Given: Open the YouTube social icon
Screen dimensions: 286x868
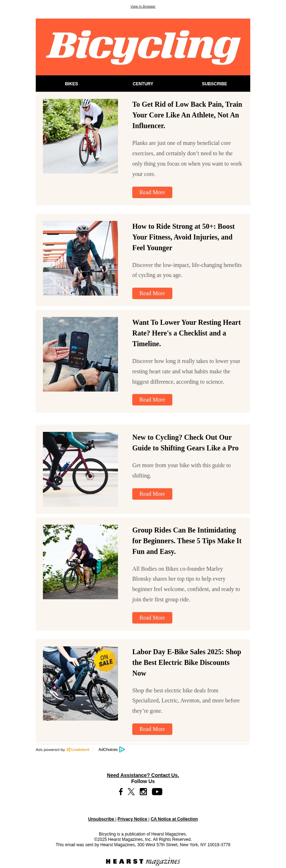Looking at the screenshot, I should click(157, 792).
